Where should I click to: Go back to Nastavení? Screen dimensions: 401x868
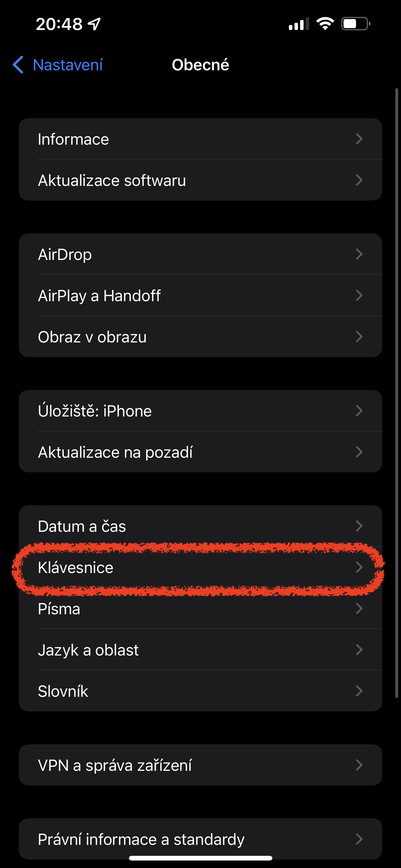click(68, 65)
